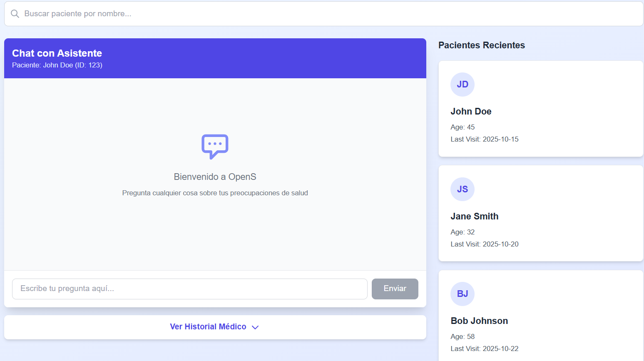Image resolution: width=644 pixels, height=361 pixels.
Task: Expand Ver Historial Médico section
Action: (214, 326)
